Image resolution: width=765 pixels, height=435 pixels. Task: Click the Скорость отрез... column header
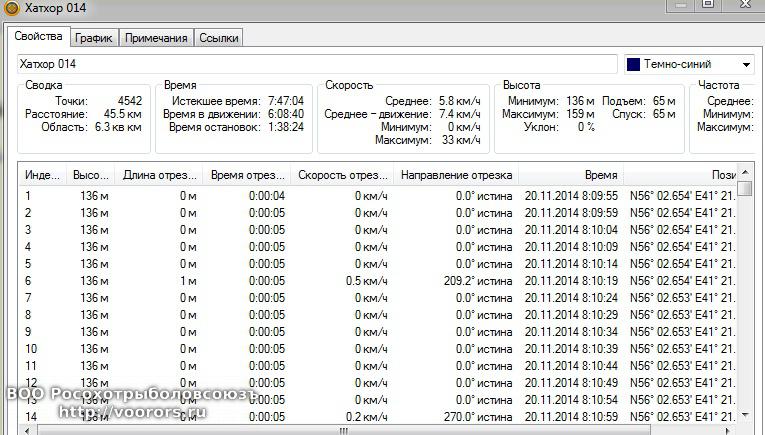coord(342,175)
